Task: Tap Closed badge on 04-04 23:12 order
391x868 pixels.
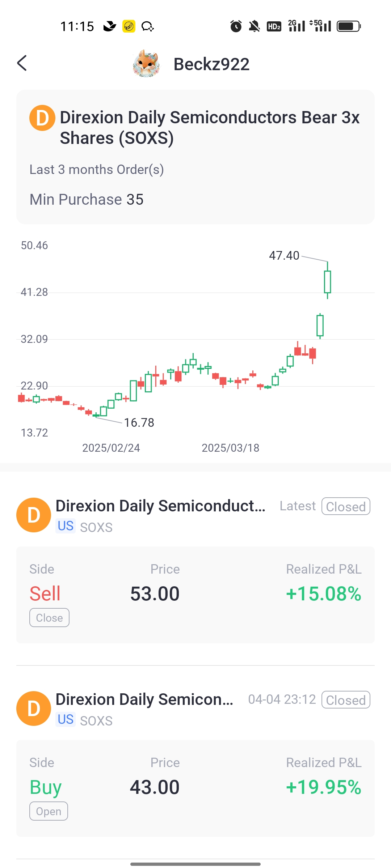Action: point(346,700)
